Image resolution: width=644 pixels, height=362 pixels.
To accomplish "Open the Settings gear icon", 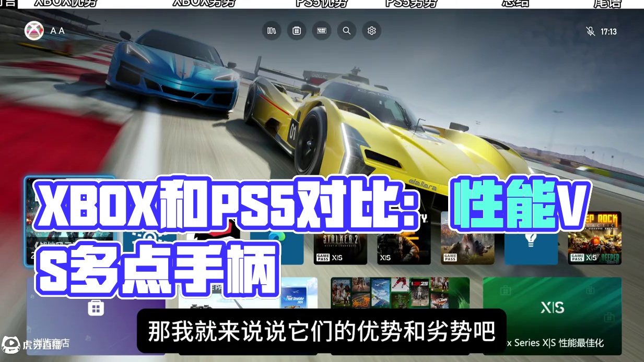I will pyautogui.click(x=371, y=31).
